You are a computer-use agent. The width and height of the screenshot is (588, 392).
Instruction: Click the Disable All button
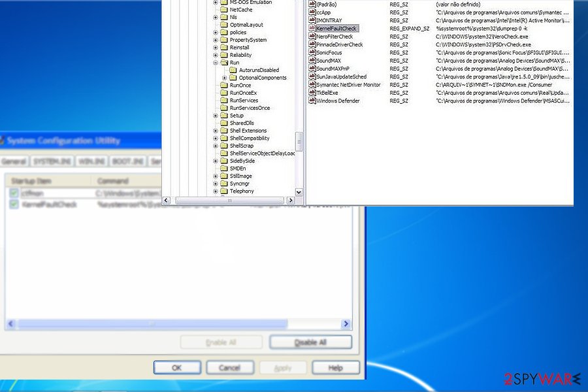click(310, 342)
